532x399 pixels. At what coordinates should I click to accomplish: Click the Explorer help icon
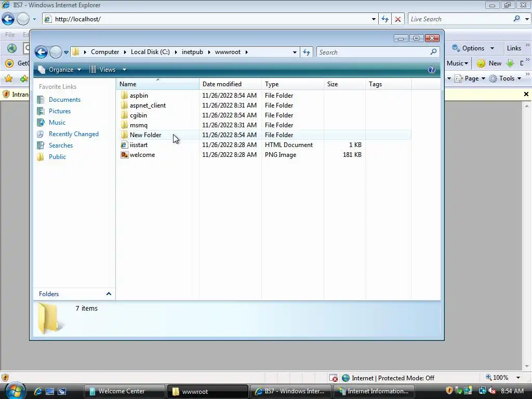tap(431, 70)
